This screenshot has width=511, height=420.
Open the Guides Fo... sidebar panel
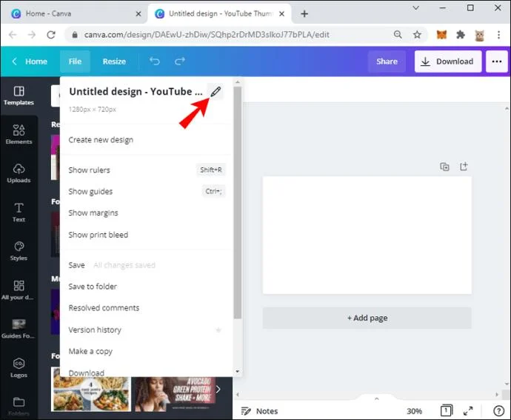click(x=19, y=329)
